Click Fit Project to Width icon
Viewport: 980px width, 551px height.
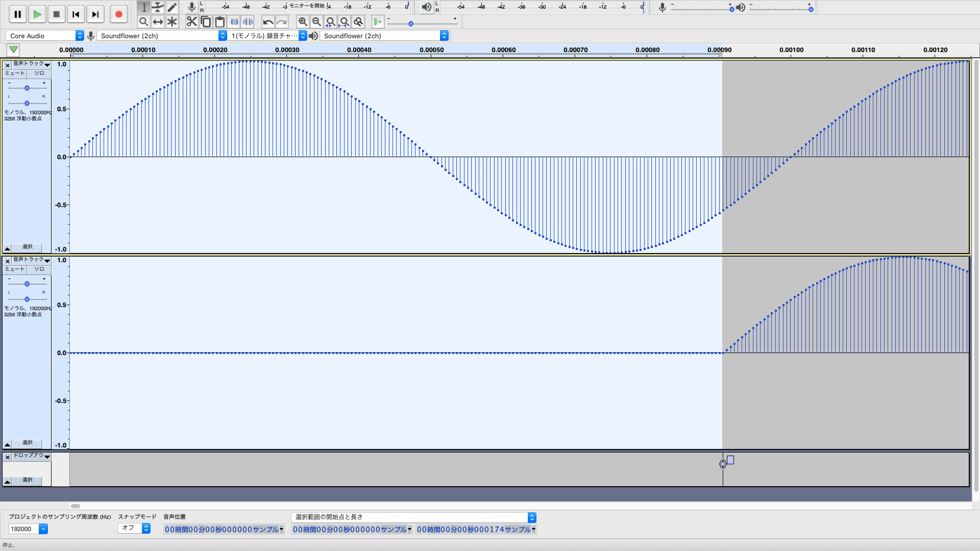coord(345,21)
